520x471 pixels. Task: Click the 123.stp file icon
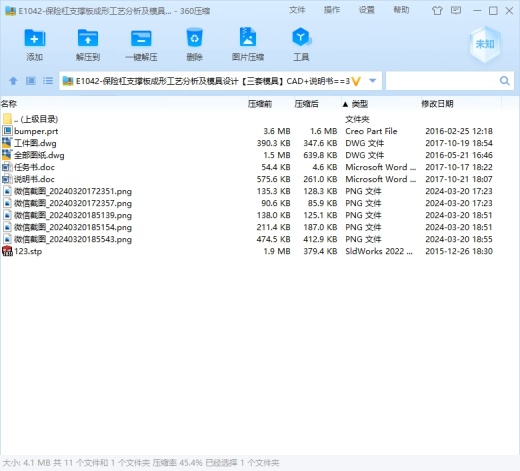pos(7,251)
